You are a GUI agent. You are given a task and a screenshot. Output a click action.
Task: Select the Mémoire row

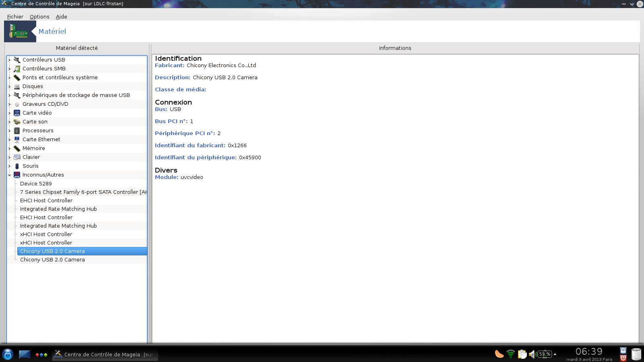tap(77, 148)
